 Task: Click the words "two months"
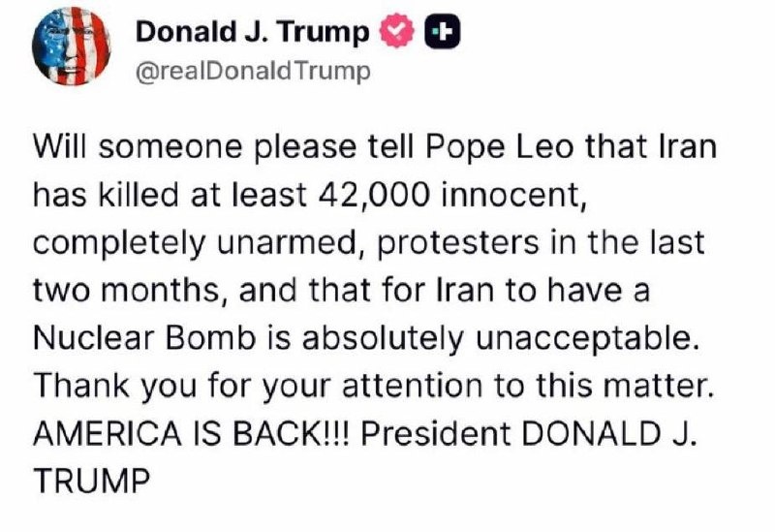tap(127, 291)
